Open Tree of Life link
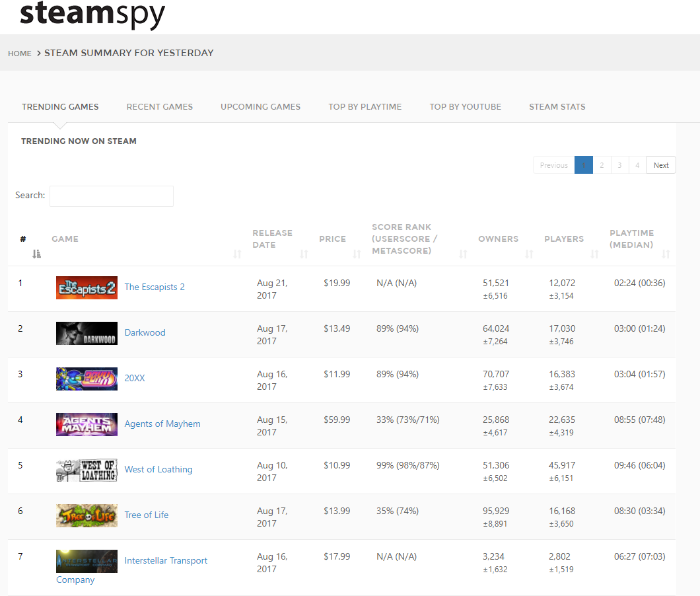Viewport: 700px width, 596px height. point(147,515)
